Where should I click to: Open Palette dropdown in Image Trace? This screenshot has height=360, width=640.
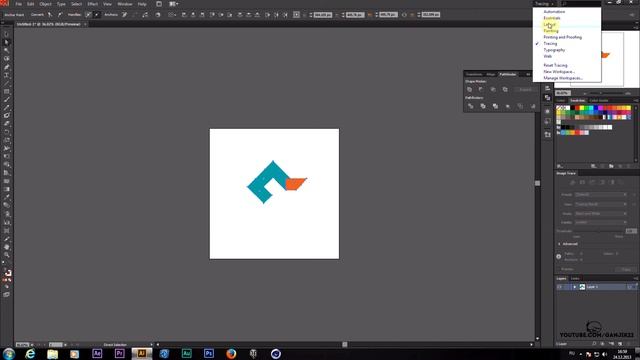click(600, 222)
